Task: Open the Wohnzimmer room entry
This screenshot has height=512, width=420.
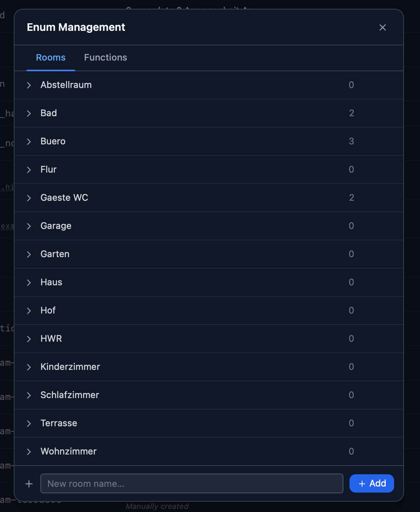Action: point(69,451)
